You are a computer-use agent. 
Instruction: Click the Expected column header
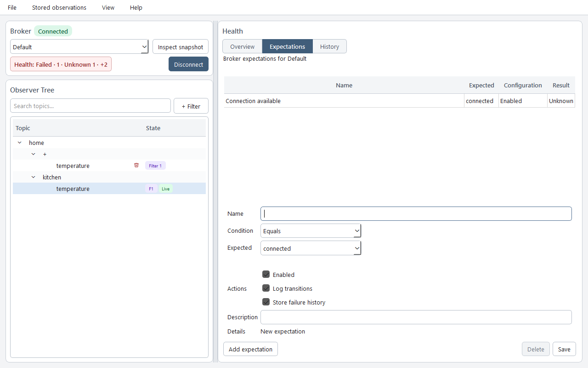(x=481, y=85)
